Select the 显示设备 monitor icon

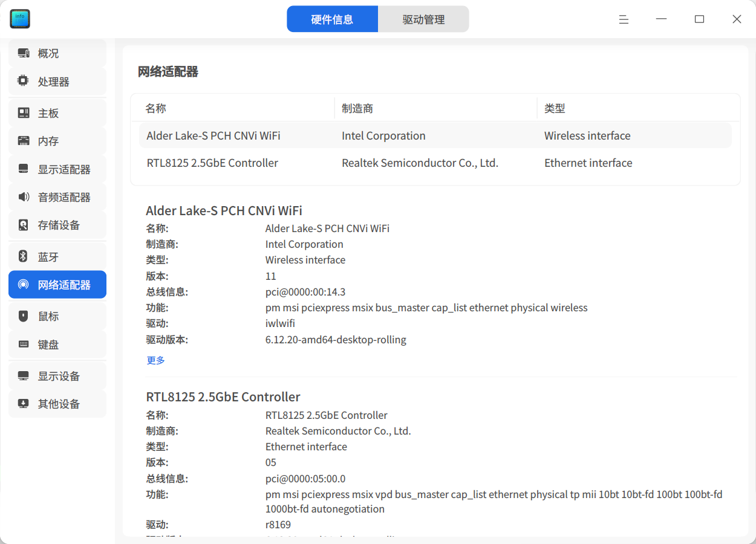coord(24,376)
